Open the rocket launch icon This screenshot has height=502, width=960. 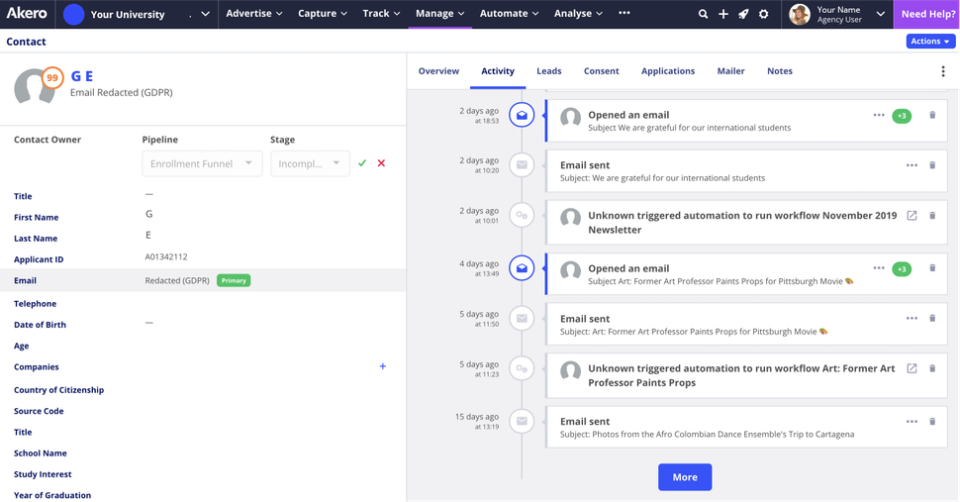coord(743,13)
